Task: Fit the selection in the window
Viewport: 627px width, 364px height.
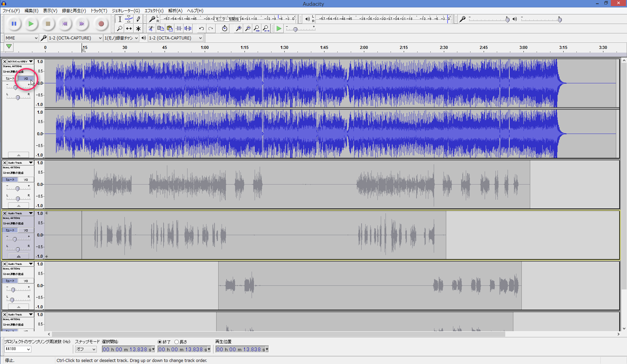Action: click(x=257, y=29)
